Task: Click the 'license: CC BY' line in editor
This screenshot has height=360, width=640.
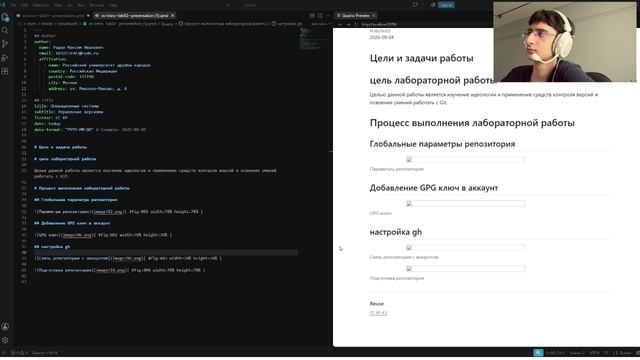Action: (x=51, y=118)
